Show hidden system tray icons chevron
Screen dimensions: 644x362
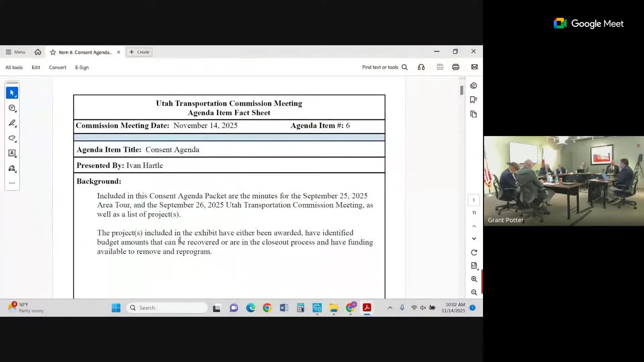coord(390,308)
